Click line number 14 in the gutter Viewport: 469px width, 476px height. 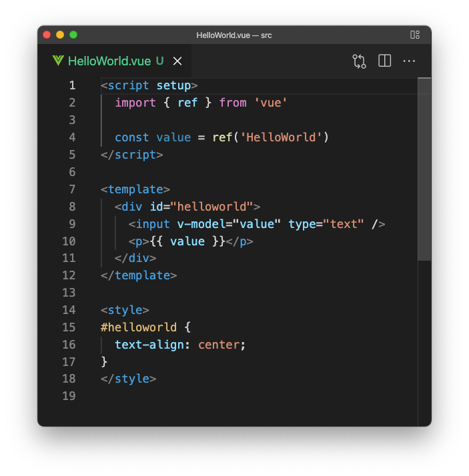coord(69,310)
